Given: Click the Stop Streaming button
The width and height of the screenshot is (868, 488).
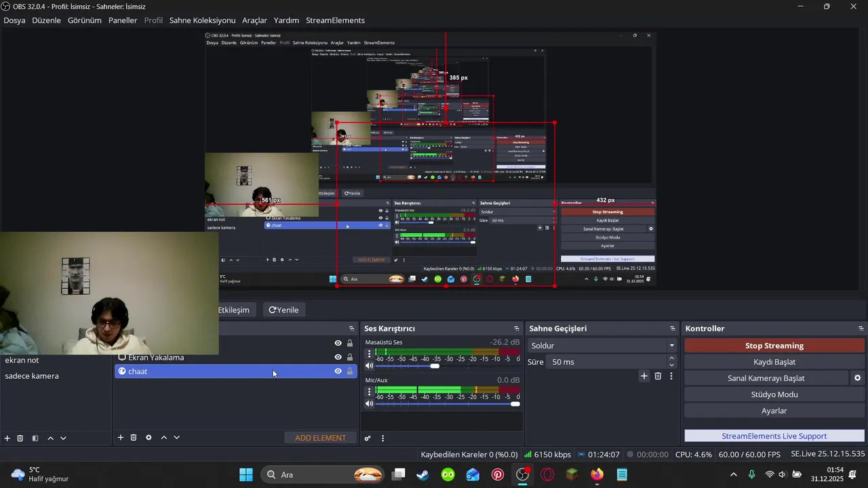Looking at the screenshot, I should point(774,346).
